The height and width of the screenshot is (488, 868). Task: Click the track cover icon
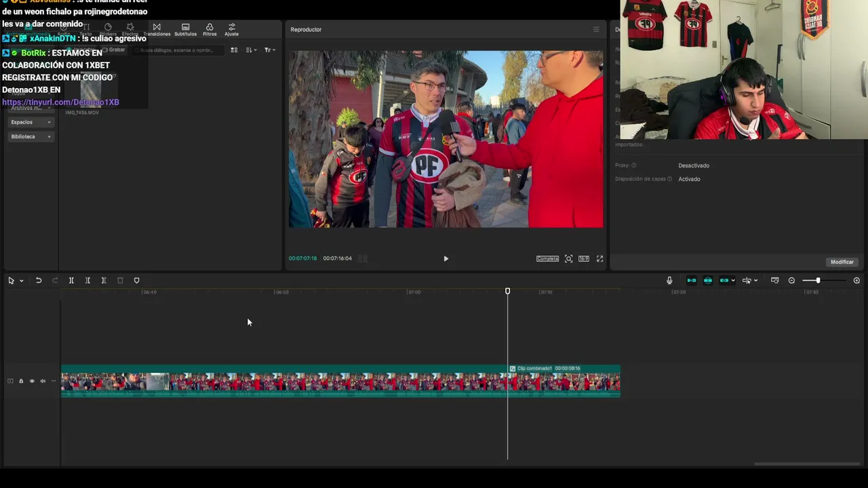[x=10, y=381]
